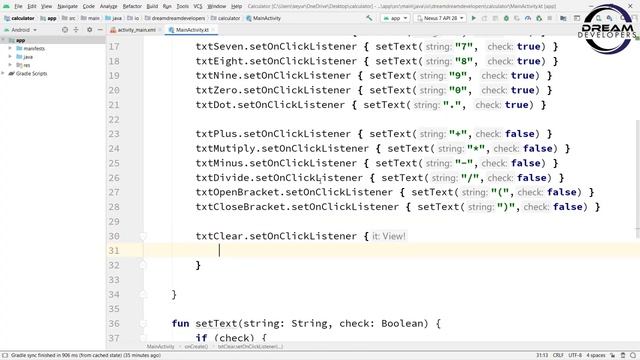The width and height of the screenshot is (640, 360).
Task: Click the Make Project hammer icon
Action: coord(369,18)
